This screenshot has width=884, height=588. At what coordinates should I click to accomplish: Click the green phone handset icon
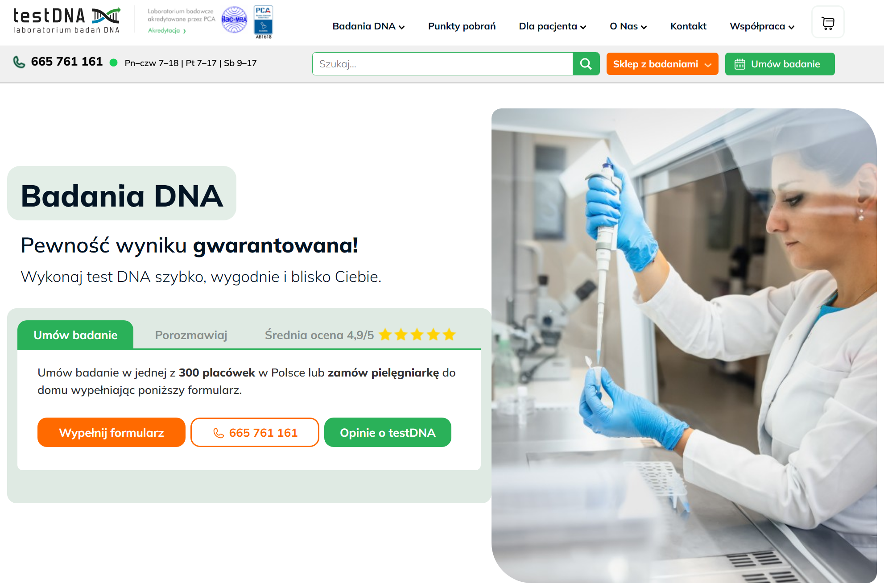(x=19, y=62)
